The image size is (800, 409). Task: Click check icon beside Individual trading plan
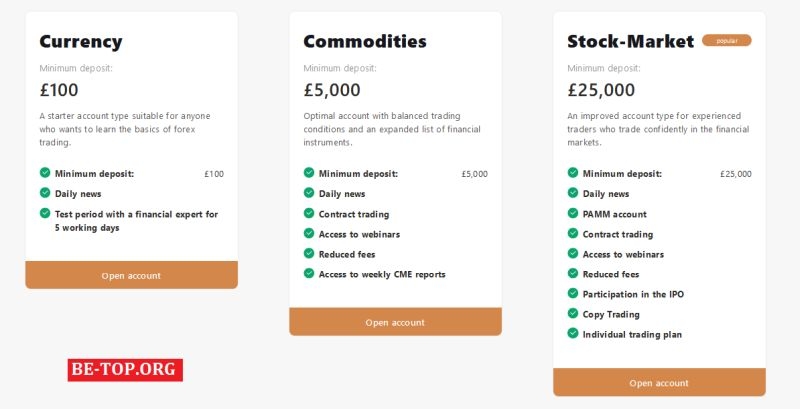click(574, 333)
